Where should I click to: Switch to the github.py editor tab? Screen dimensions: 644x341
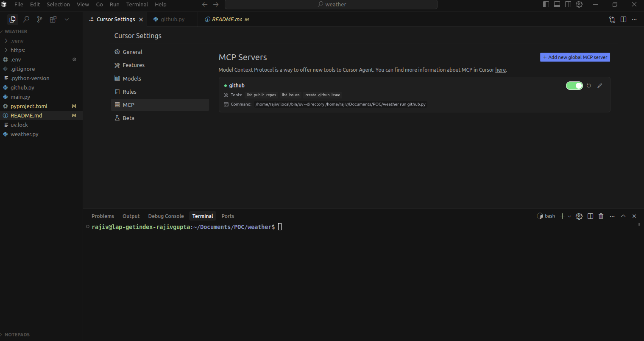[172, 20]
